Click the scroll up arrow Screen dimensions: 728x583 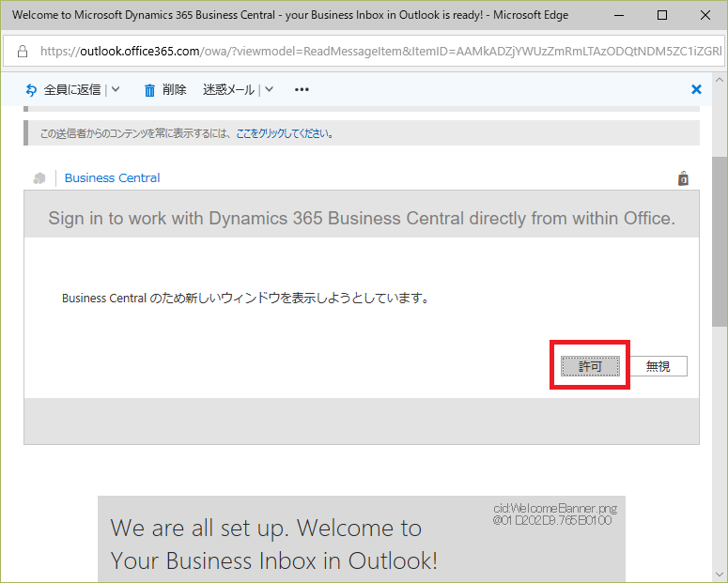pos(720,80)
